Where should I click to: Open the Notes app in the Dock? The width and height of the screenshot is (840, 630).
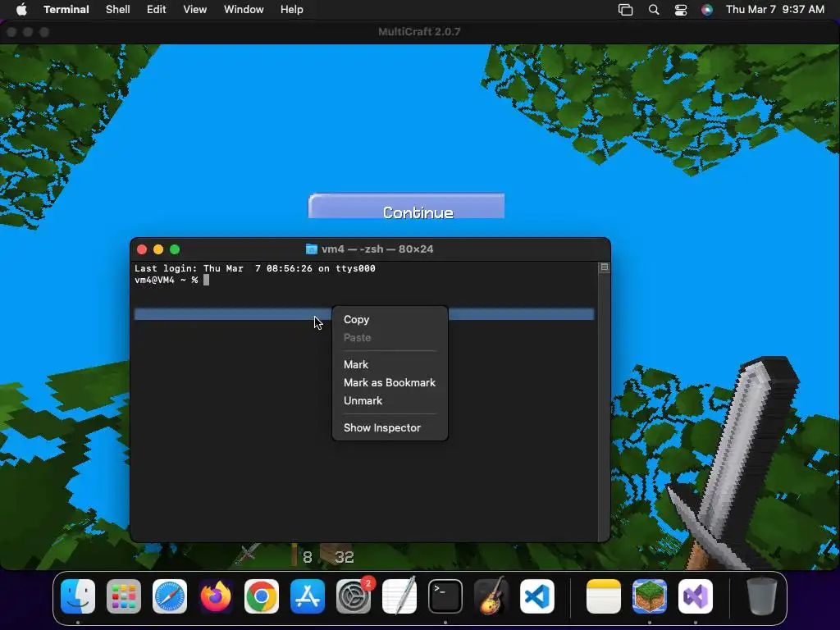[604, 596]
